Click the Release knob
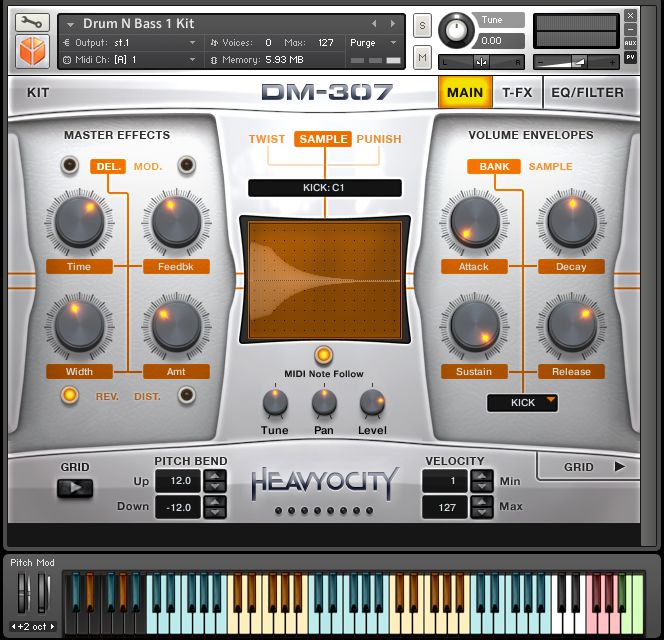The image size is (664, 640). click(572, 326)
